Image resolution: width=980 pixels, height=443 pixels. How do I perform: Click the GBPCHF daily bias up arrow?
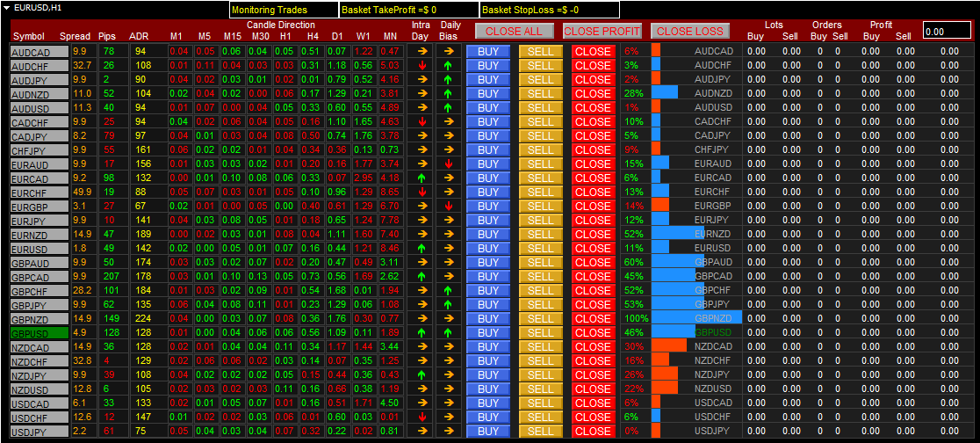(x=448, y=290)
